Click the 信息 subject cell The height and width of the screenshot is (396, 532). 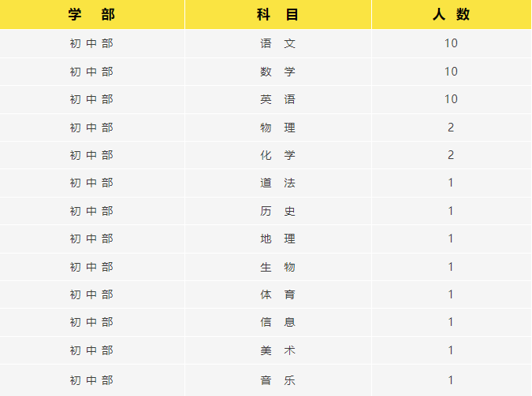click(278, 322)
